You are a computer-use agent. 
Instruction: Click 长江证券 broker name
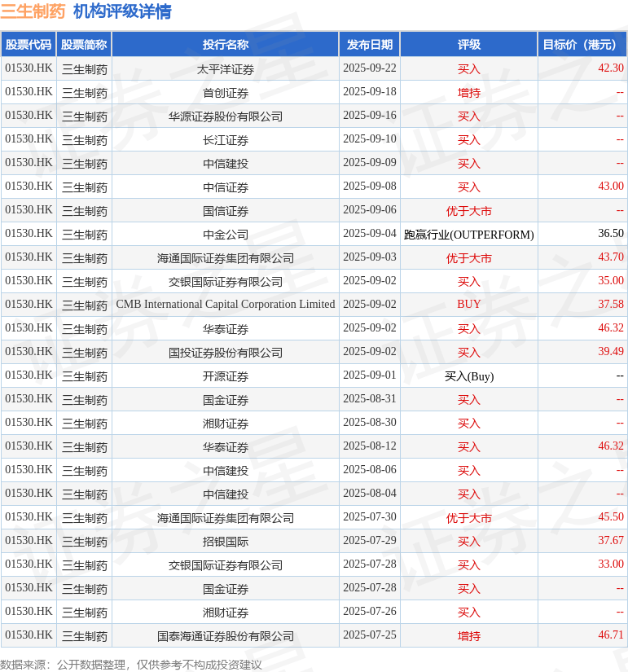click(226, 140)
